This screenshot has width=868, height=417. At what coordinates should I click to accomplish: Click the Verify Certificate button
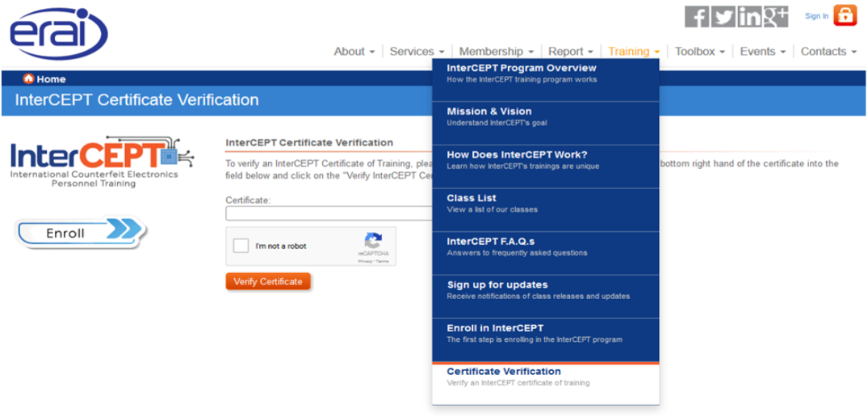(x=268, y=281)
